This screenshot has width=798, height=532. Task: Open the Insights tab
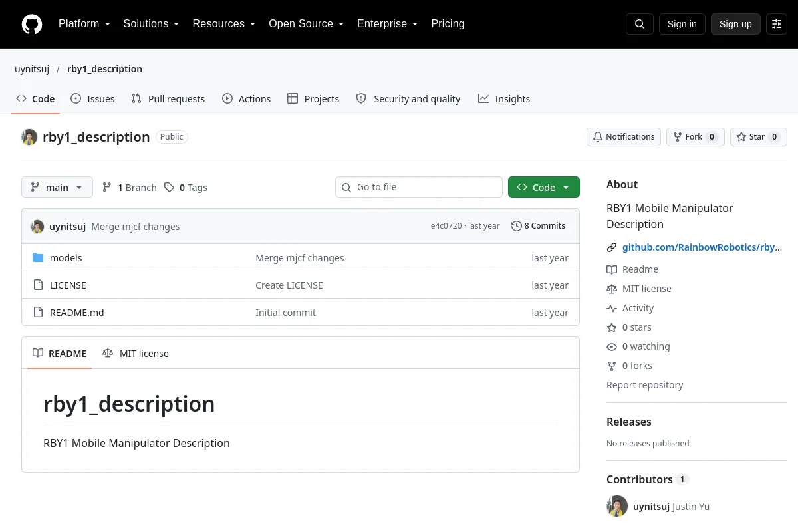tap(504, 99)
